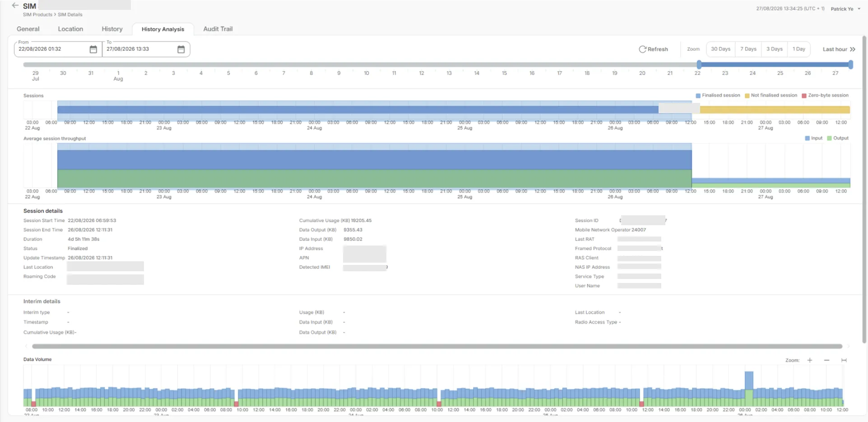Click Data Output value 9355.43
The image size is (868, 422).
pyautogui.click(x=353, y=230)
